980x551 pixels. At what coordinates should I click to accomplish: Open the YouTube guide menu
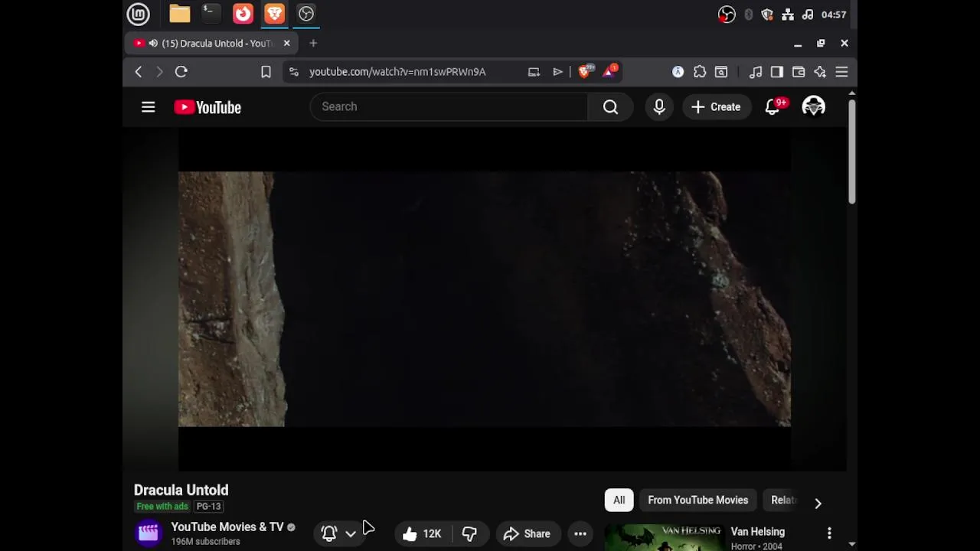pyautogui.click(x=149, y=107)
